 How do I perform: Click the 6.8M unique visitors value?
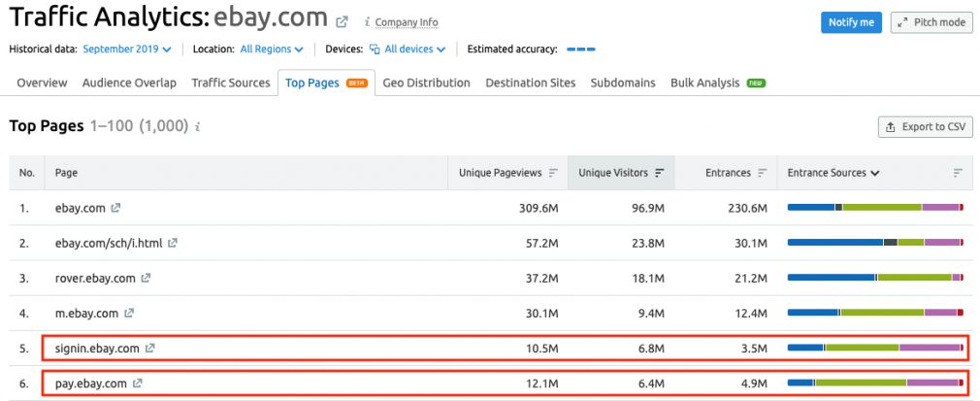coord(651,349)
